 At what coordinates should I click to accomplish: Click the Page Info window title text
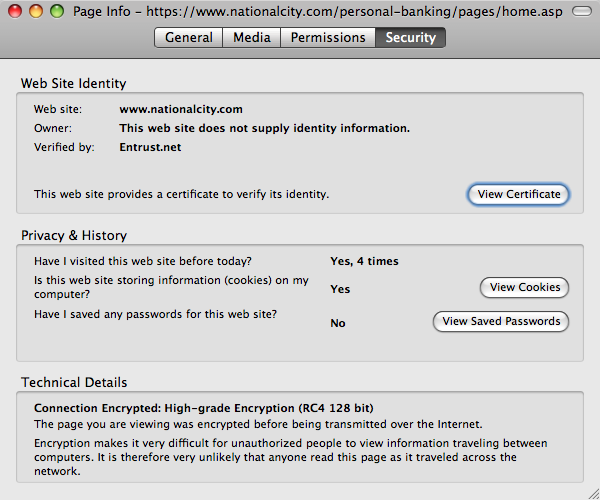click(x=318, y=11)
